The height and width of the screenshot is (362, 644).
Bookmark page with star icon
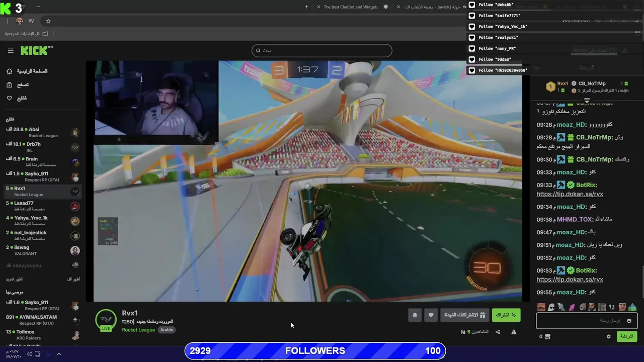pyautogui.click(x=48, y=21)
